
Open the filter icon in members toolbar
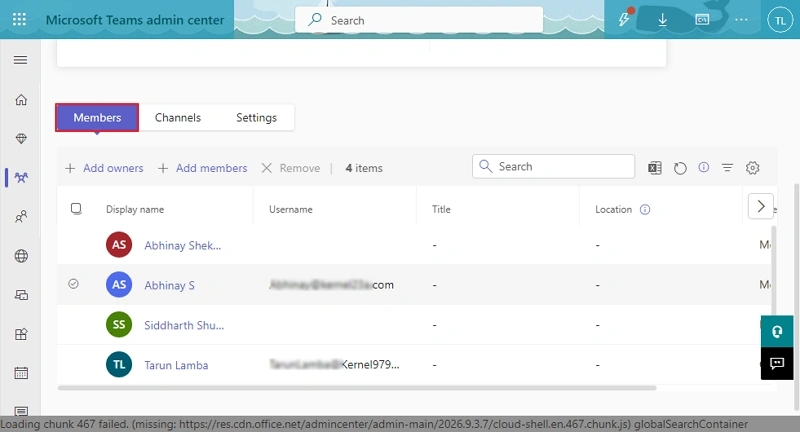(x=727, y=167)
